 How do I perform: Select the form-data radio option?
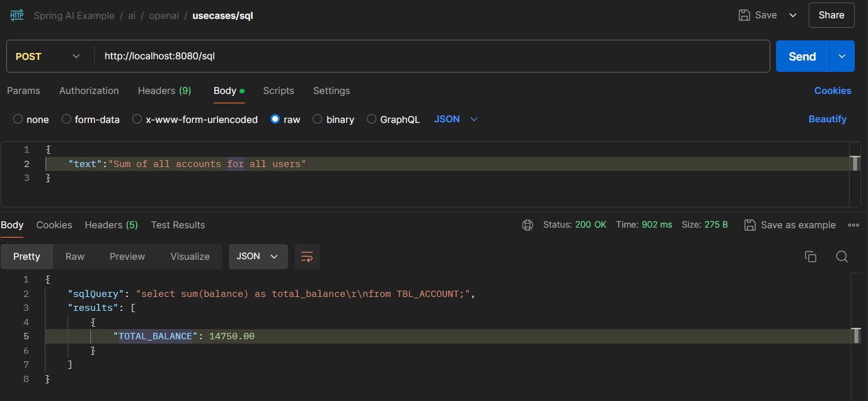pos(66,119)
